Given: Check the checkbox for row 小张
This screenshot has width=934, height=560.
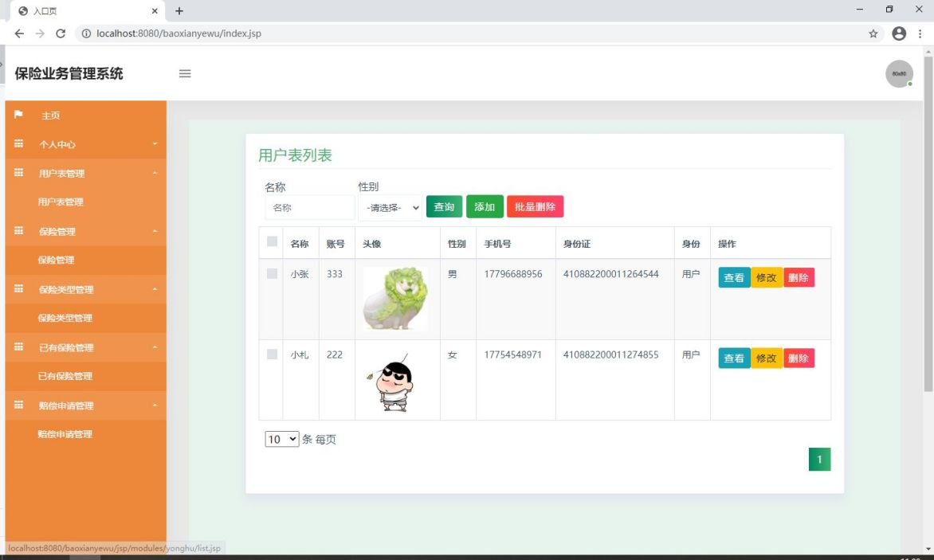Looking at the screenshot, I should click(273, 273).
